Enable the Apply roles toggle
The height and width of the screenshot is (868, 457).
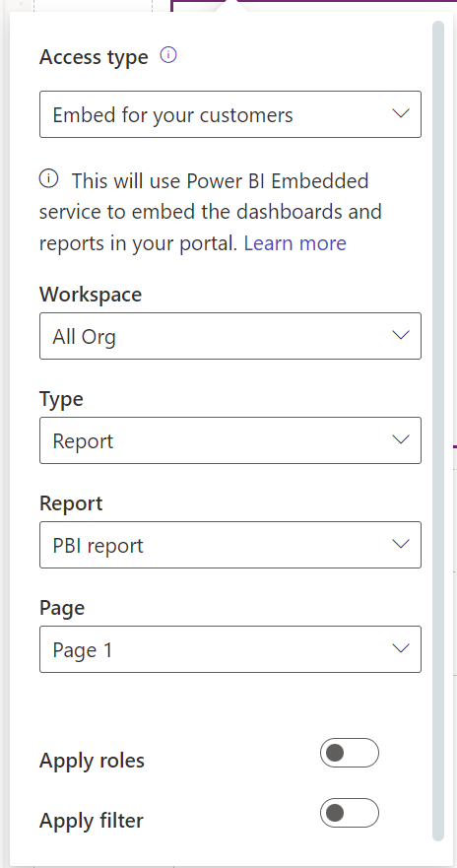coord(349,753)
